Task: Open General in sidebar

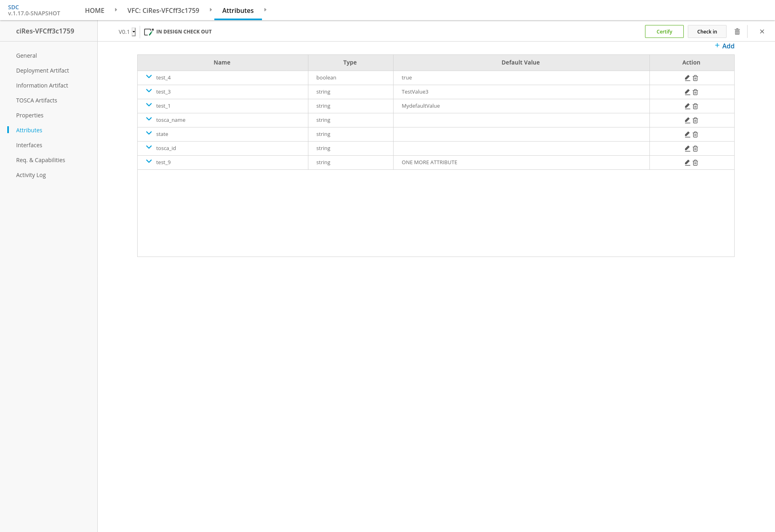Action: tap(26, 56)
